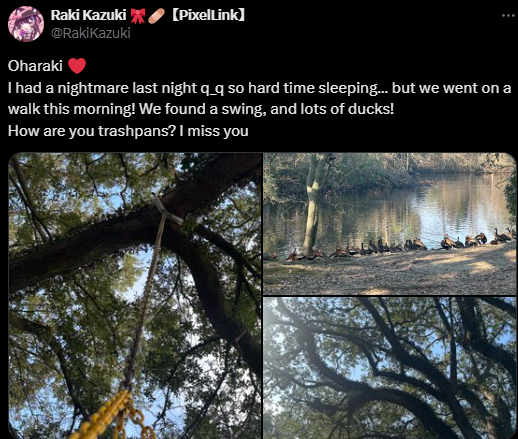Click the word Oharaki in the post
The image size is (518, 439).
35,66
